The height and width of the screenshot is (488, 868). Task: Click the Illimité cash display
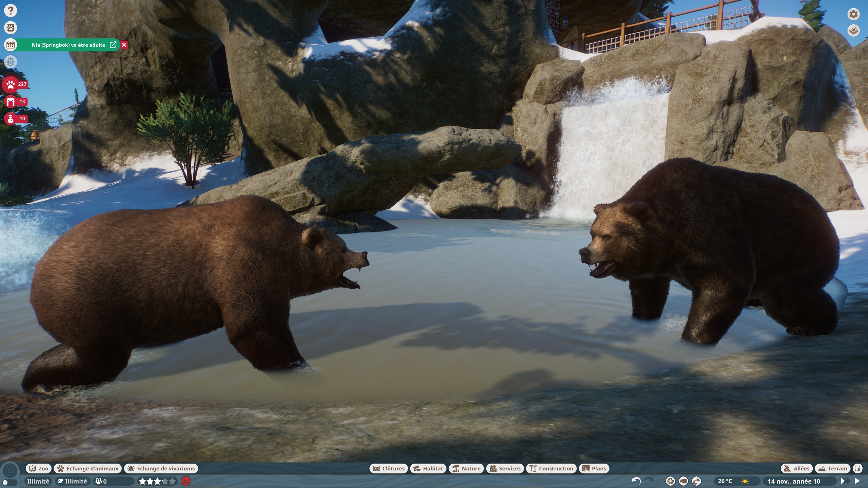pos(38,481)
